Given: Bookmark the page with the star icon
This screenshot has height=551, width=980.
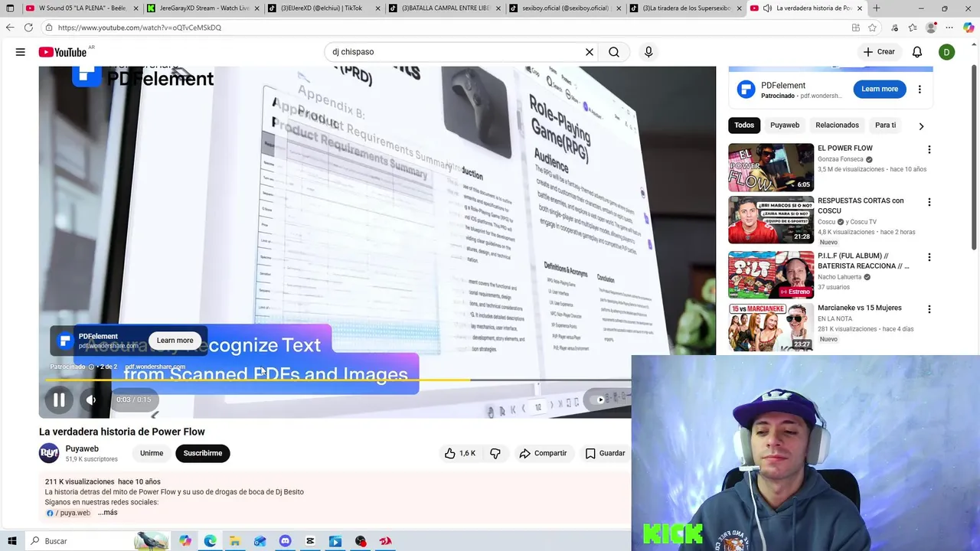Looking at the screenshot, I should pyautogui.click(x=872, y=28).
